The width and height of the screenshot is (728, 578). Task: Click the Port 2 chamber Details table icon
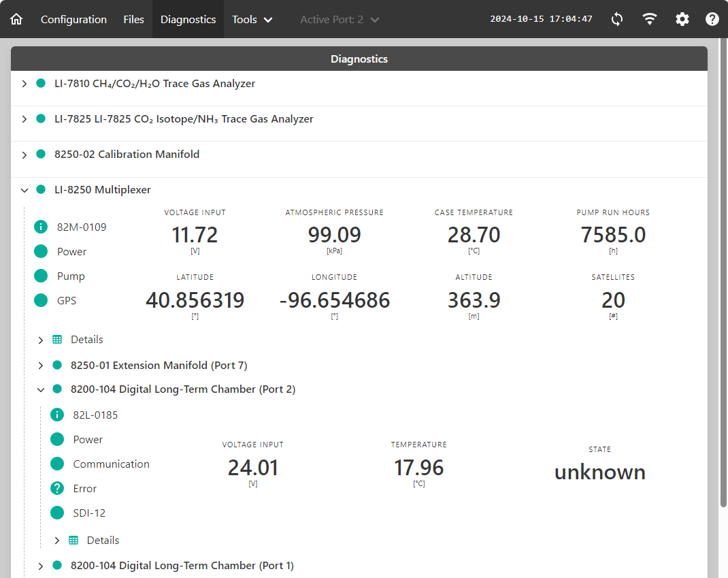[73, 541]
